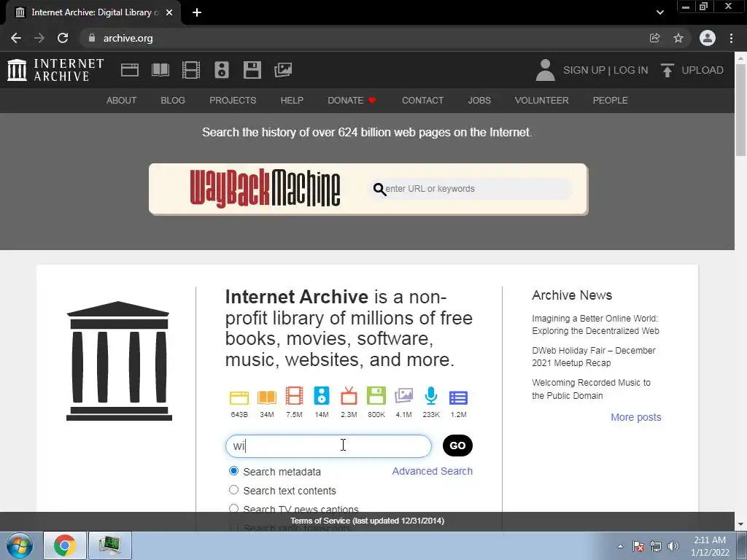The width and height of the screenshot is (747, 560).
Task: Open the Windows Start button
Action: coord(20,545)
